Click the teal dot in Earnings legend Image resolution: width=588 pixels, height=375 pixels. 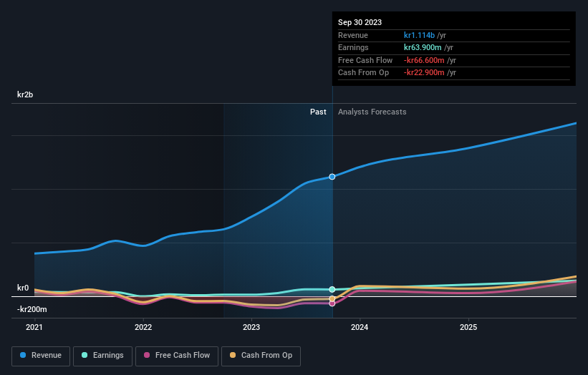click(85, 355)
